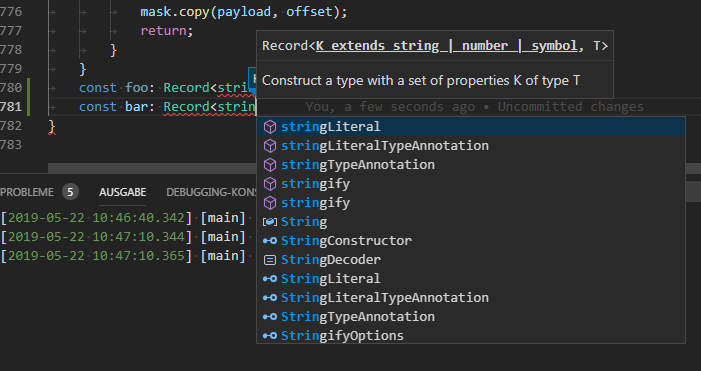Pick the StringLiteral interface suggestion

[x=471, y=278]
